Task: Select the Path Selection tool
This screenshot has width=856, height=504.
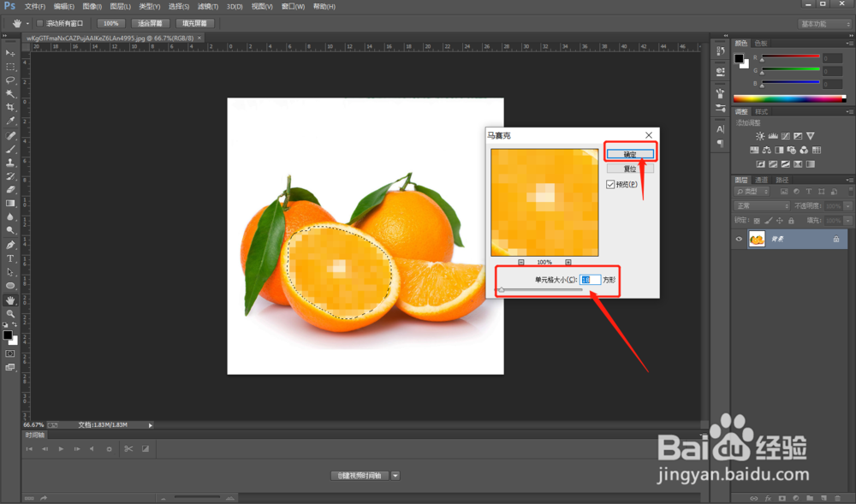Action: point(9,272)
